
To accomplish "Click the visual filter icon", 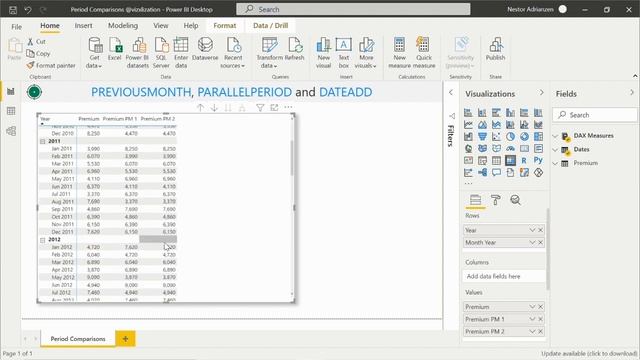I will tap(260, 108).
